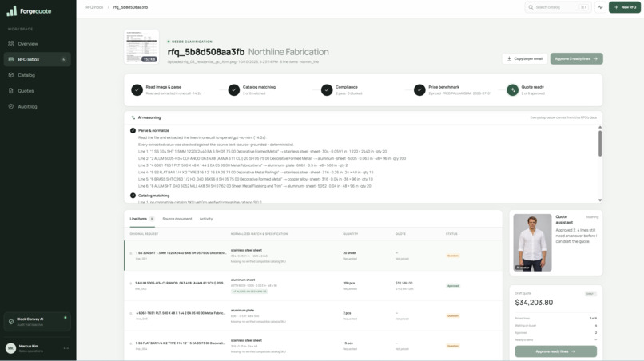Open the uploaded RFQ document thumbnail

click(141, 47)
